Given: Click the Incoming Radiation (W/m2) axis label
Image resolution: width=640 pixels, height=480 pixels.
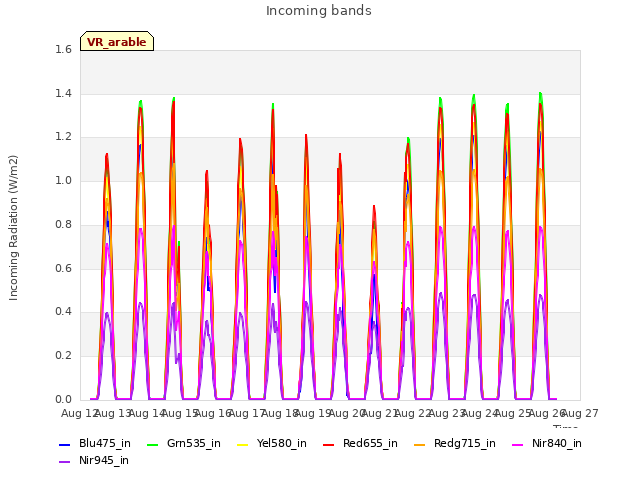Looking at the screenshot, I should [13, 228].
